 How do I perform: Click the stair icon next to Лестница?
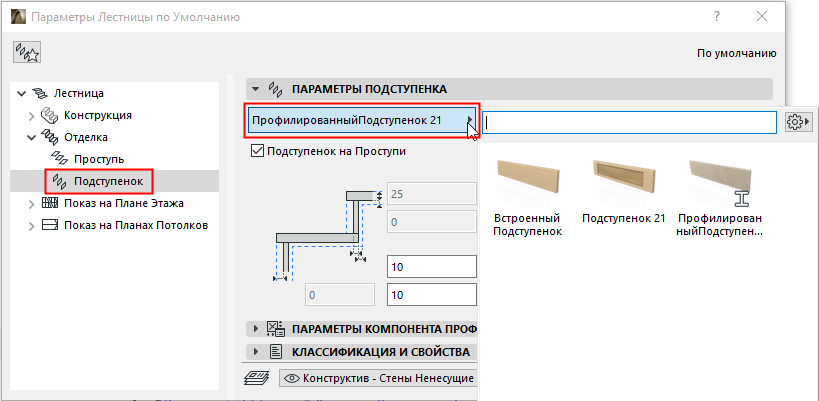point(40,93)
